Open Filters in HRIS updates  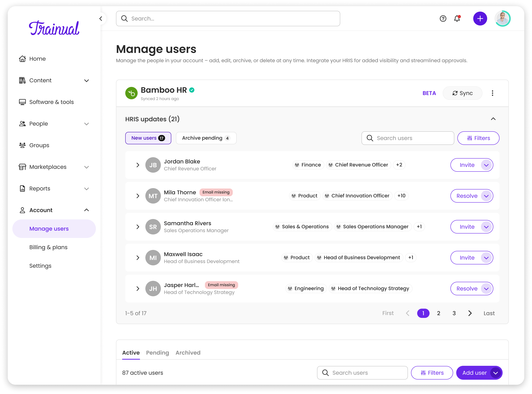click(x=478, y=138)
